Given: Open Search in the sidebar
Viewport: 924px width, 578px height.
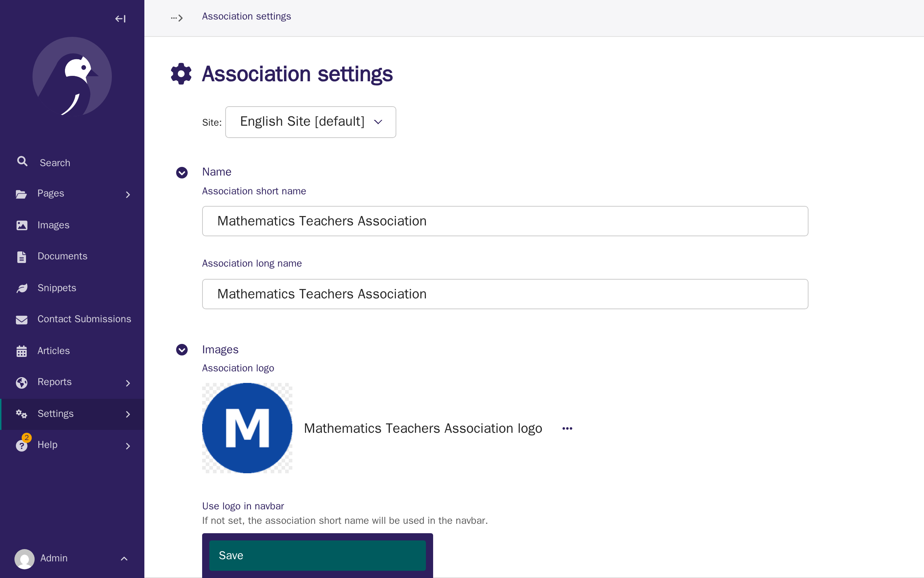Looking at the screenshot, I should [72, 163].
